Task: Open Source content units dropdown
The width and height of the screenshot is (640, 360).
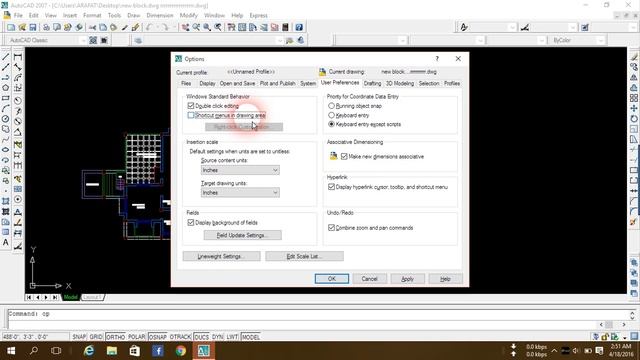Action: coord(240,170)
